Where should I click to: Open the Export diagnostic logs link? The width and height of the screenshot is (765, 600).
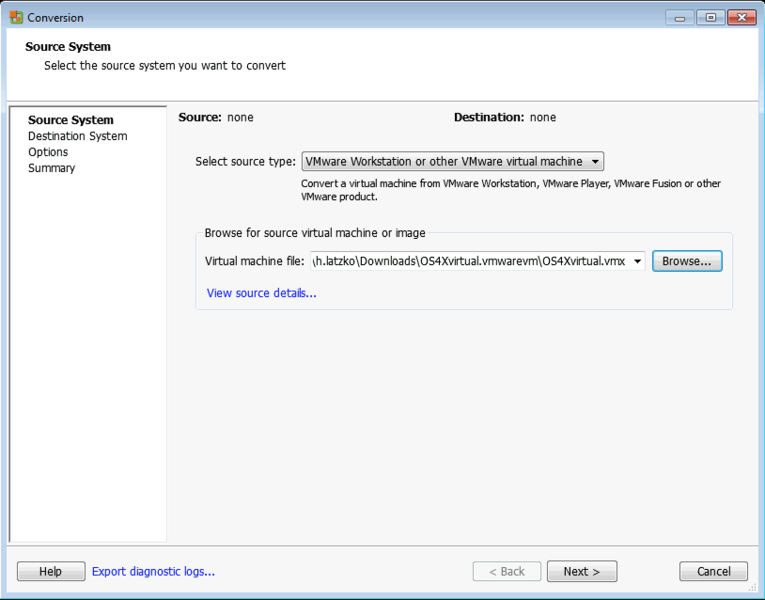pyautogui.click(x=153, y=572)
